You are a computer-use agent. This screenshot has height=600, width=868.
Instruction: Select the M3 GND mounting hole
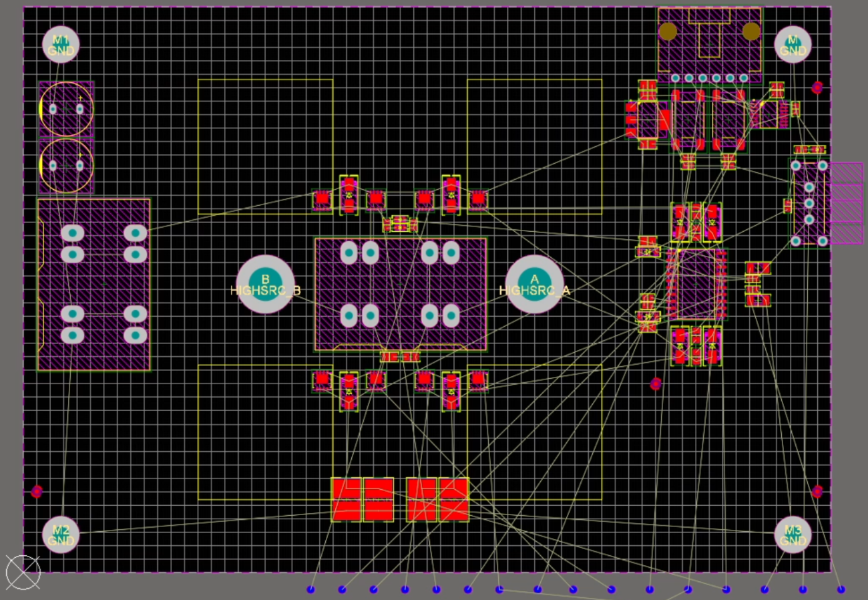[792, 534]
